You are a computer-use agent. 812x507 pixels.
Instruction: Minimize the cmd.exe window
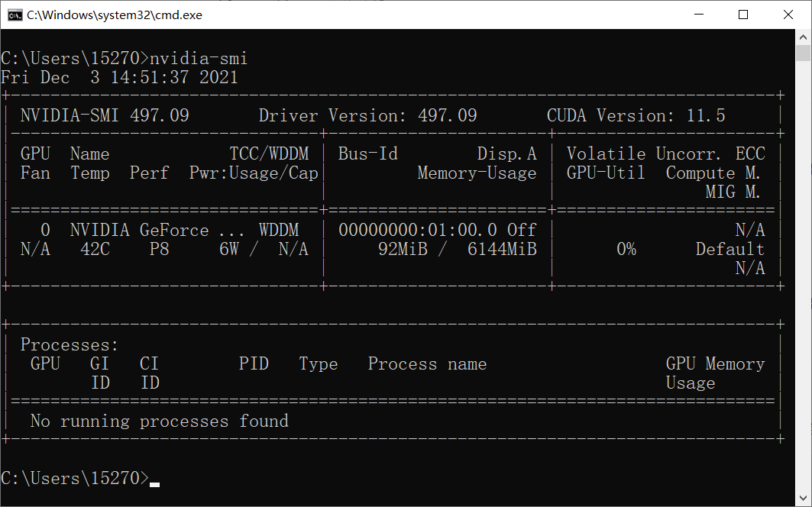tap(699, 15)
